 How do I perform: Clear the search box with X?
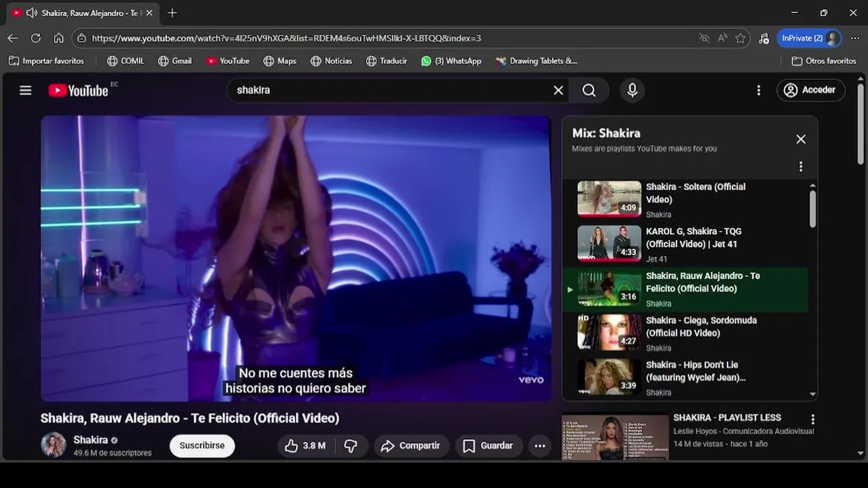[x=558, y=90]
